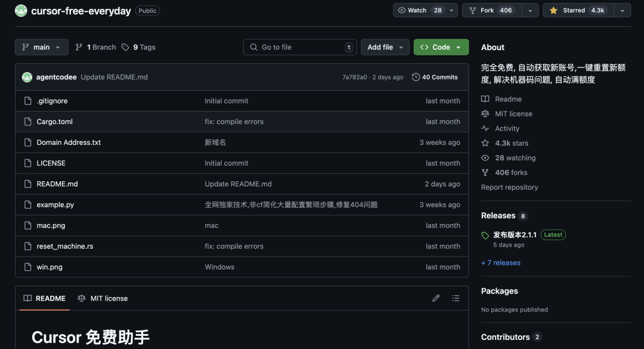
Task: Open the latest release 发布版本2.1.1
Action: click(x=515, y=234)
